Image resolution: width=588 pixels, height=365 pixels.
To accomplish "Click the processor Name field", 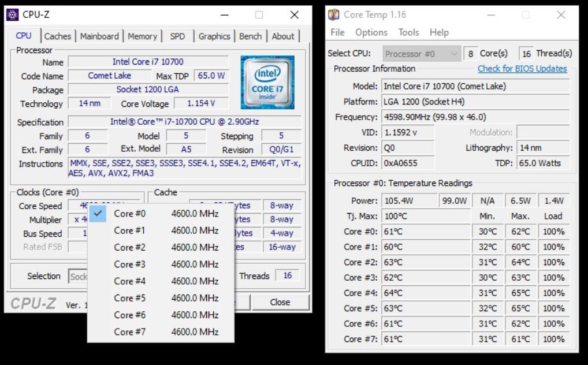I will tap(148, 62).
